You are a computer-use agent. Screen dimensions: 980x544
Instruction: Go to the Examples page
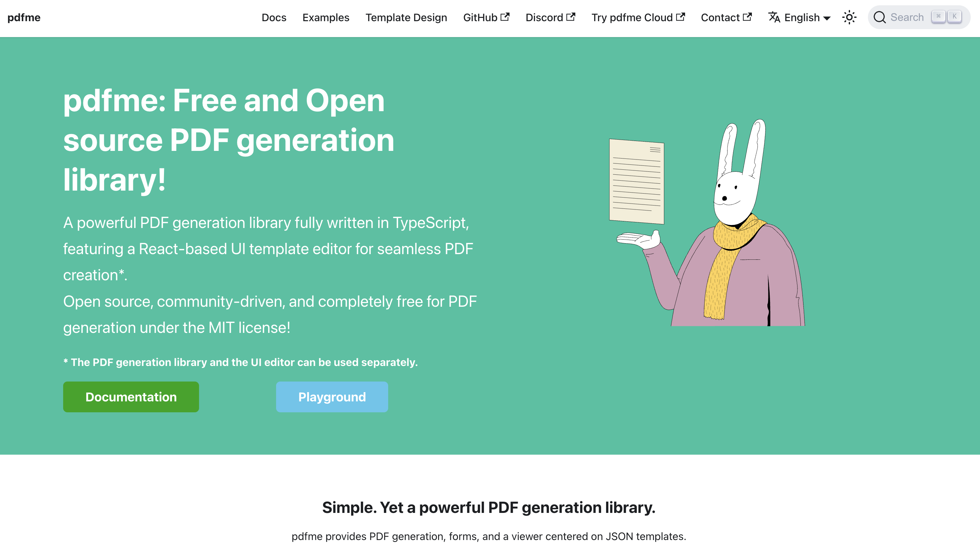click(x=326, y=18)
